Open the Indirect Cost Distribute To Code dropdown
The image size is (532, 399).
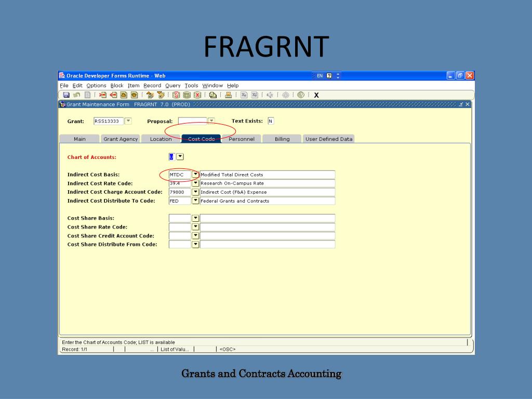click(x=195, y=201)
